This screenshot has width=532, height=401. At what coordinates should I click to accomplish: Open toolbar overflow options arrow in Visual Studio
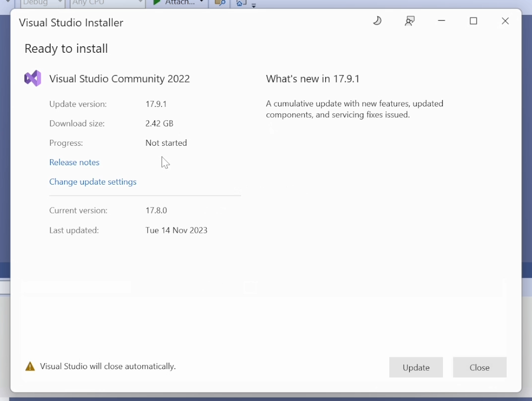click(x=254, y=5)
